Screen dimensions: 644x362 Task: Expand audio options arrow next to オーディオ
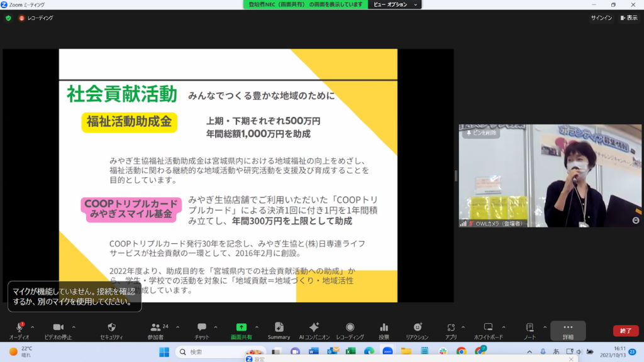pyautogui.click(x=33, y=327)
